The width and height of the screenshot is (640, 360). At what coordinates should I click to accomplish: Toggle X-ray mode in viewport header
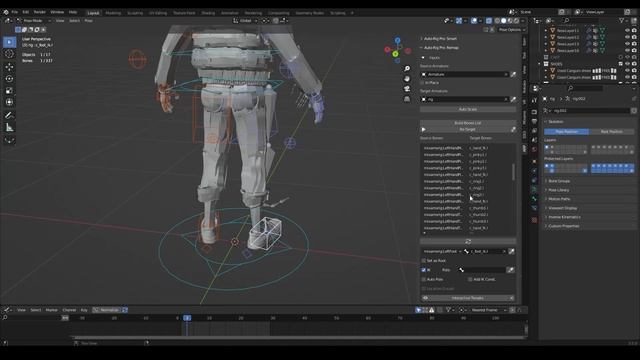(x=489, y=20)
